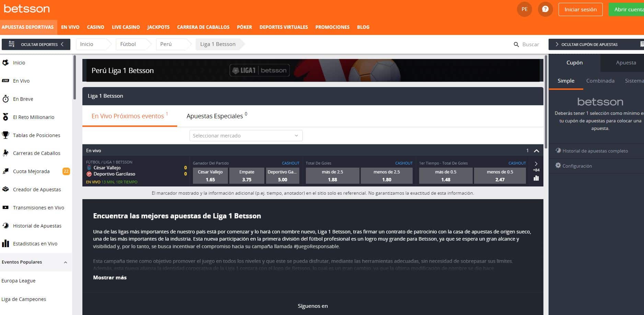This screenshot has width=644, height=315.
Task: Click the Transmisiones en Vivo video icon
Action: pyautogui.click(x=5, y=207)
